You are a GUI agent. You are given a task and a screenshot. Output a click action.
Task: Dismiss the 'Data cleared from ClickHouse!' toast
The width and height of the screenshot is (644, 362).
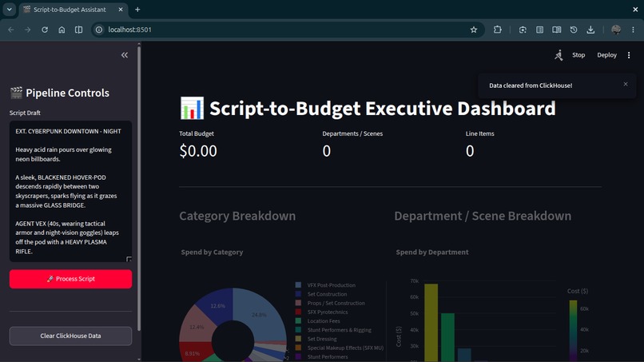(x=626, y=84)
